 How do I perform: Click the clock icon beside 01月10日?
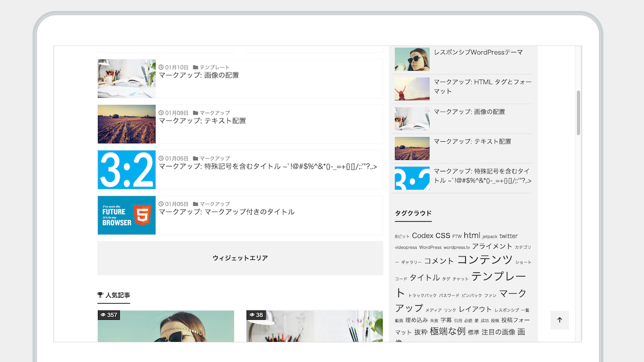[161, 67]
